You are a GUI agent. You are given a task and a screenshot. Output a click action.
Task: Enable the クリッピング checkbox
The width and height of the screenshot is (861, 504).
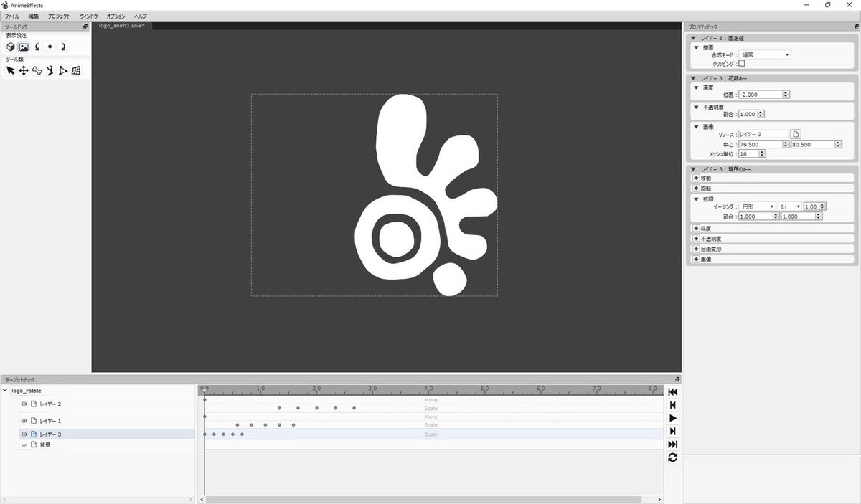[742, 63]
